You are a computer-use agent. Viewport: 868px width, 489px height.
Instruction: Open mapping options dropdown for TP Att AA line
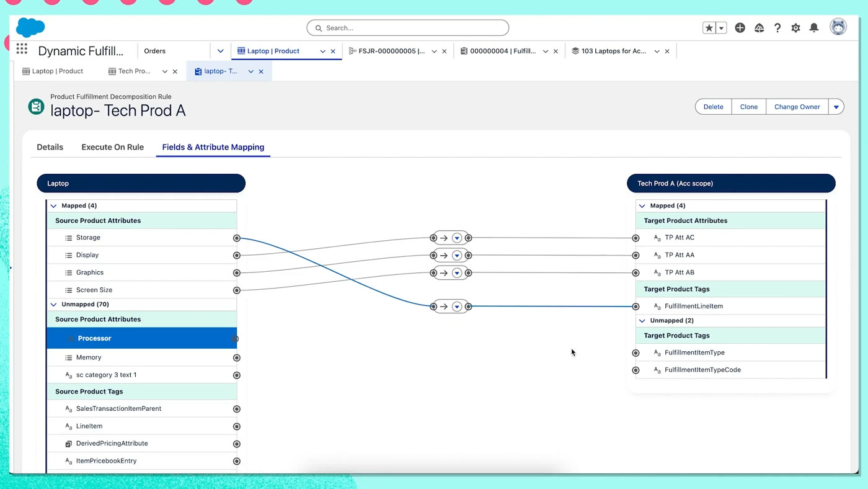tap(457, 256)
